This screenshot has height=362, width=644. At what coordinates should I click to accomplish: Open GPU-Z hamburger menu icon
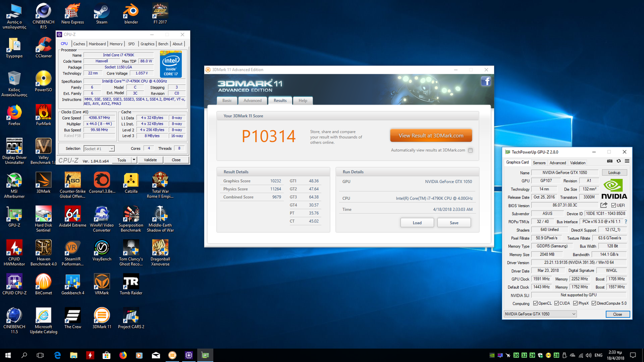pyautogui.click(x=627, y=161)
